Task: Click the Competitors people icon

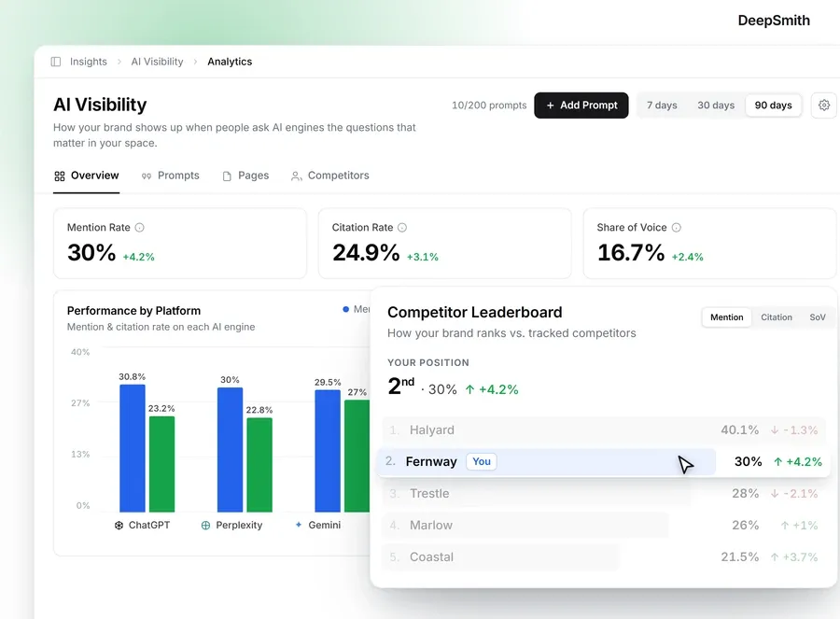Action: point(296,176)
